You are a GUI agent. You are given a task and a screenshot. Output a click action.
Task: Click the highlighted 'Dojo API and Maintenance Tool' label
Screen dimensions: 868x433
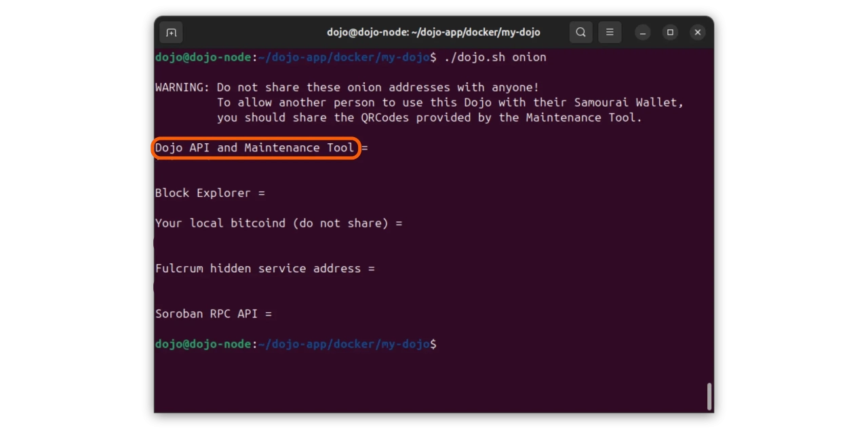[x=255, y=148]
